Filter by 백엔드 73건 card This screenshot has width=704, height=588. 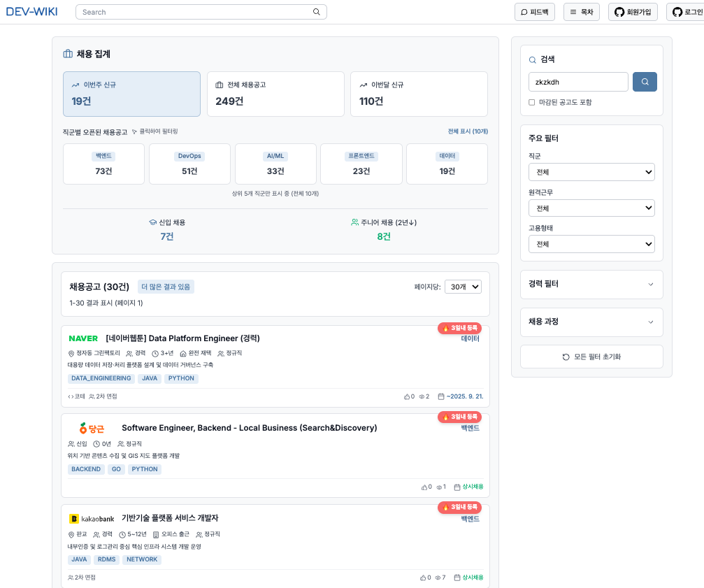[103, 164]
